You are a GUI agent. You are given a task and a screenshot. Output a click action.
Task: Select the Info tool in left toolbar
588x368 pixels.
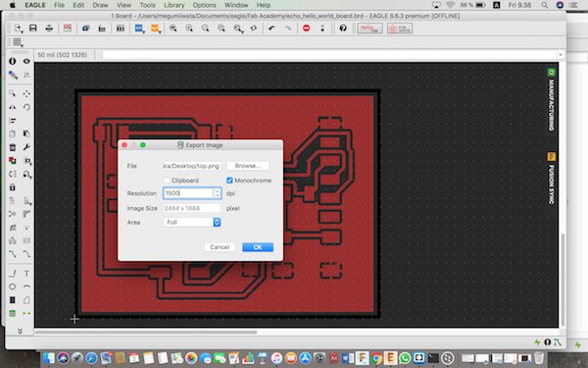coord(13,61)
